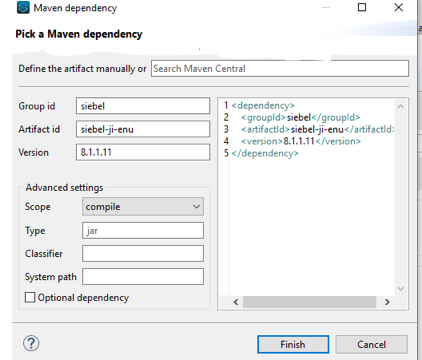Focus the Search Maven Central field

pyautogui.click(x=280, y=69)
